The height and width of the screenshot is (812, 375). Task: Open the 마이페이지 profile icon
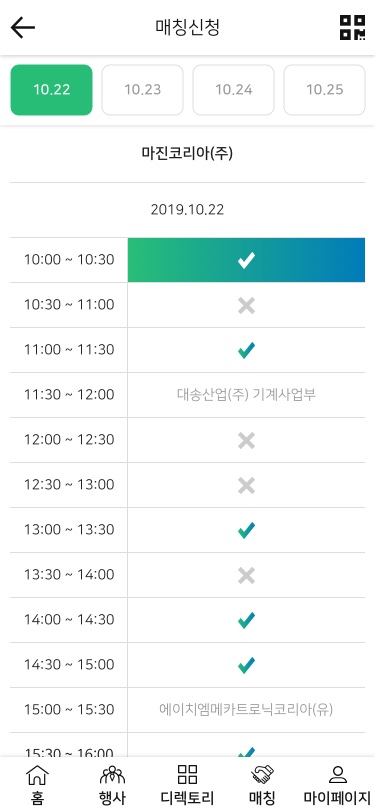(x=337, y=785)
